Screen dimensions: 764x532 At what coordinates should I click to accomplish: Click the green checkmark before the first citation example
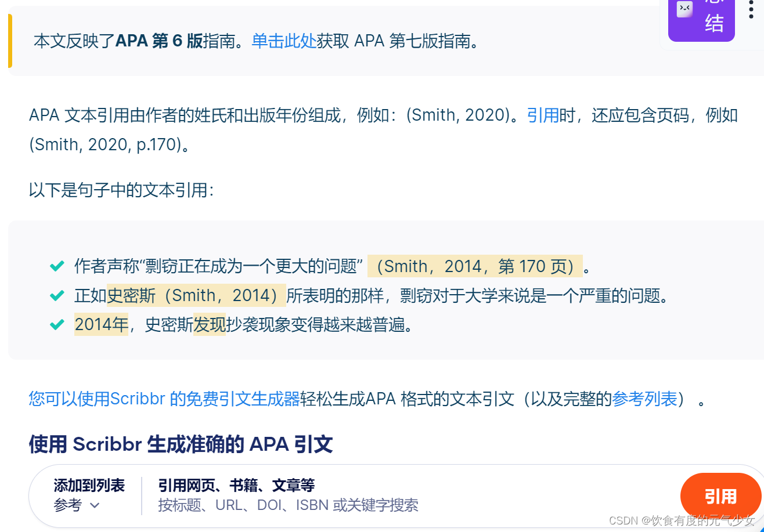point(56,265)
